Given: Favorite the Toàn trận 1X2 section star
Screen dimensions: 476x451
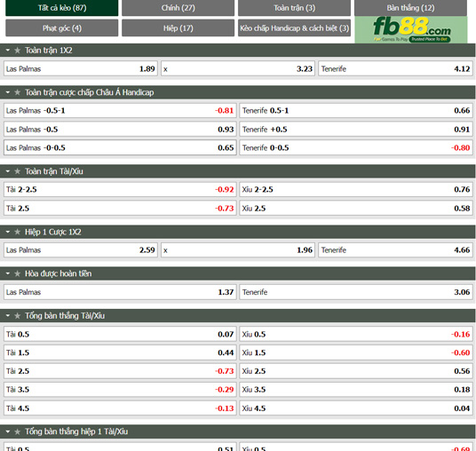Looking at the screenshot, I should click(x=17, y=51).
